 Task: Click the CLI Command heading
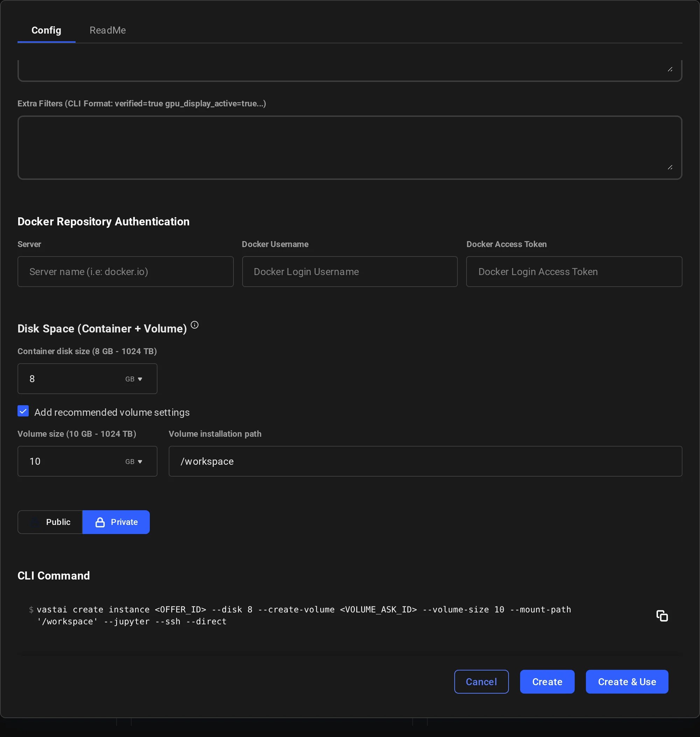pyautogui.click(x=53, y=576)
